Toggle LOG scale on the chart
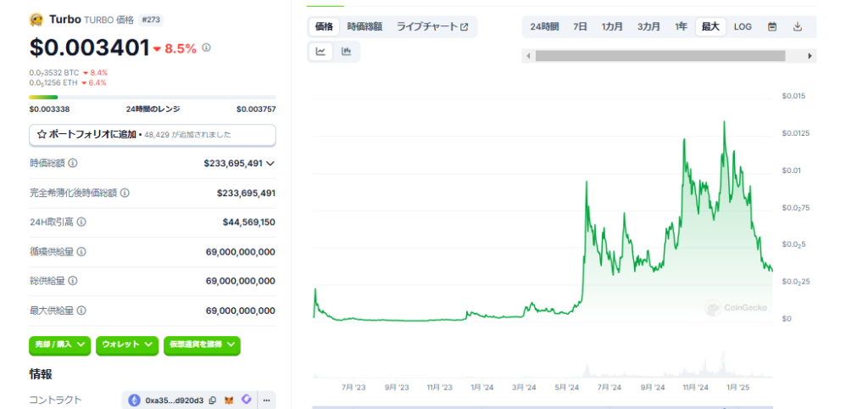868x409 pixels. pos(742,27)
